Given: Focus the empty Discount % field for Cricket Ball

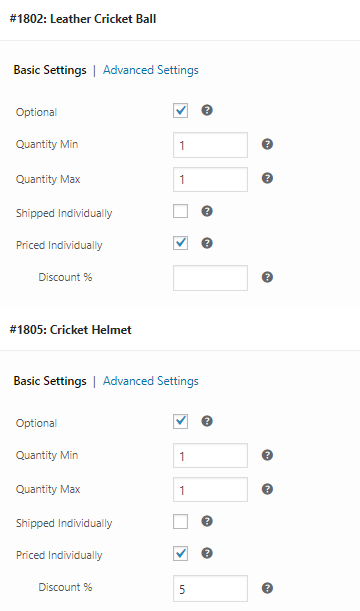Looking at the screenshot, I should coord(210,278).
